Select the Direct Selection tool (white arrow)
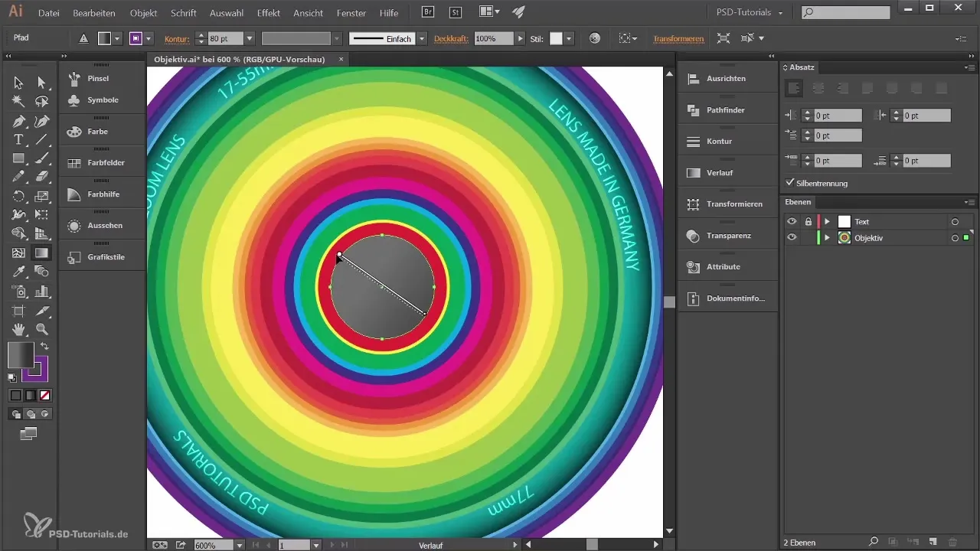Viewport: 980px width, 551px height. click(x=42, y=83)
